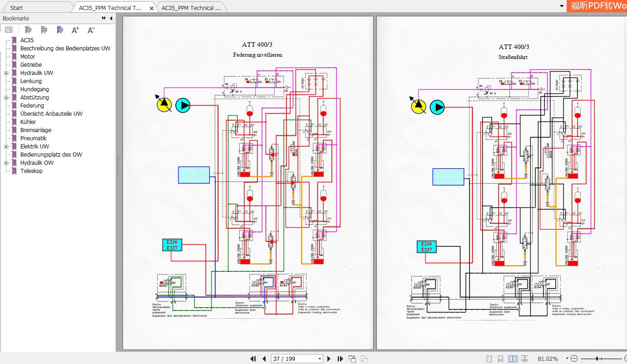627x364 pixels.
Task: Select the locate current bookmark icon
Action: point(60,30)
